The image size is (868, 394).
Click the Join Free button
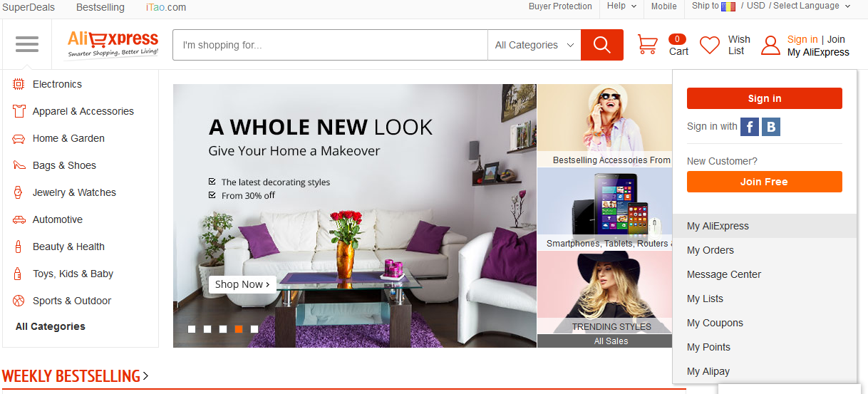[765, 182]
